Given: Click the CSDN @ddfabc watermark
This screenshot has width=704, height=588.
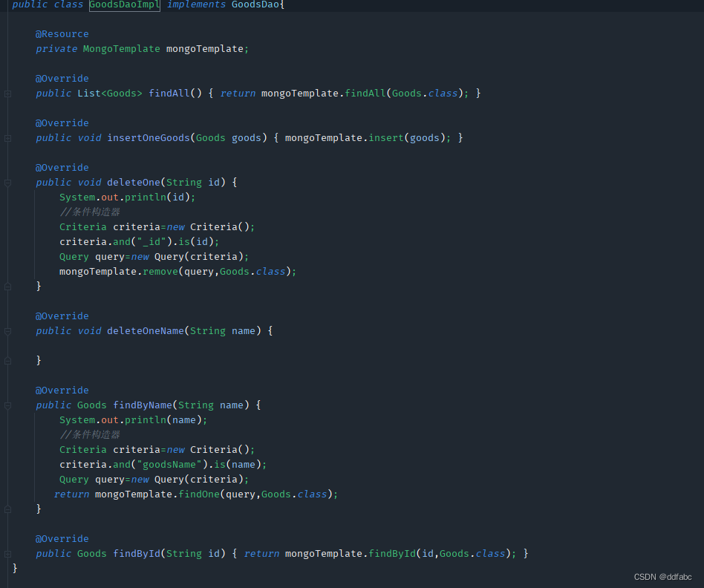Looking at the screenshot, I should coord(662,576).
